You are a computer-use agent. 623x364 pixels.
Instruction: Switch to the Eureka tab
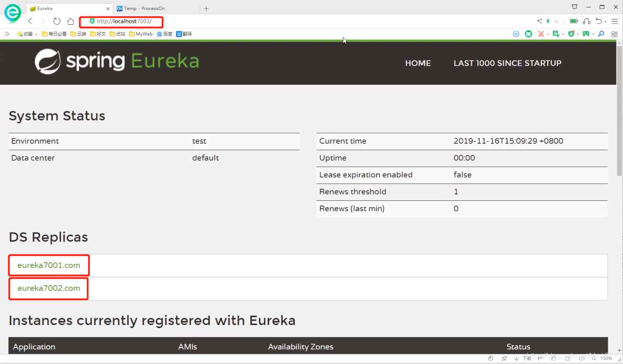[70, 9]
